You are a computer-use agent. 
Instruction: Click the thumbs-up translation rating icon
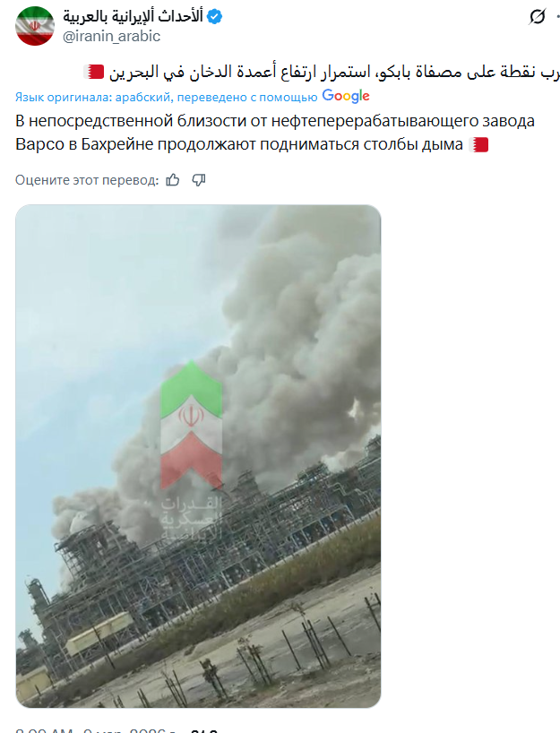pyautogui.click(x=173, y=180)
